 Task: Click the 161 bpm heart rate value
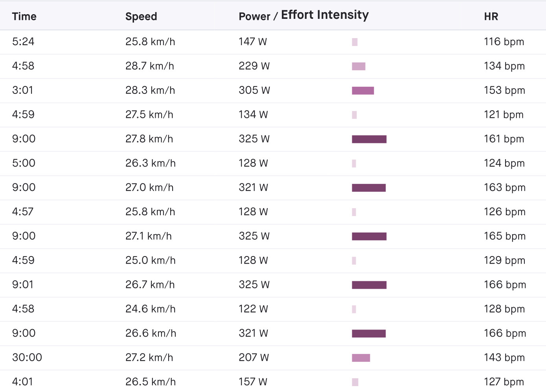pyautogui.click(x=504, y=139)
